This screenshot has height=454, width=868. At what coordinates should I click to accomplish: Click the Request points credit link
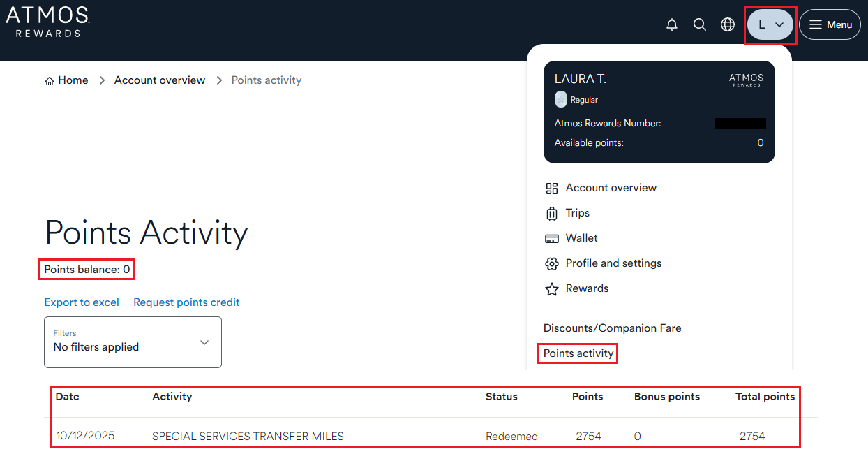pos(186,302)
